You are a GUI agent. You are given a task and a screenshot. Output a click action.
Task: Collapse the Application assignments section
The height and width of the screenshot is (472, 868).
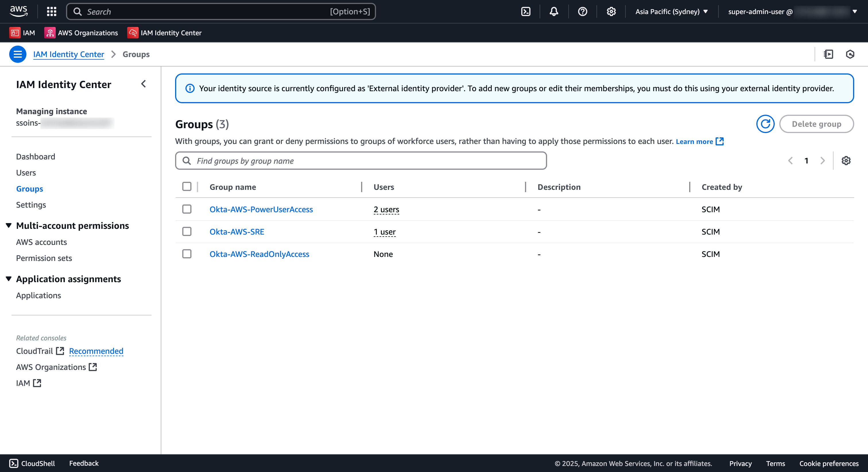tap(9, 279)
